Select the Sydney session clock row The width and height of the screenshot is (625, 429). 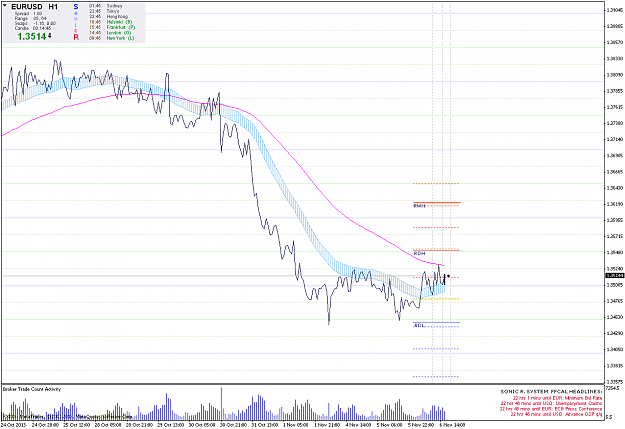(106, 6)
